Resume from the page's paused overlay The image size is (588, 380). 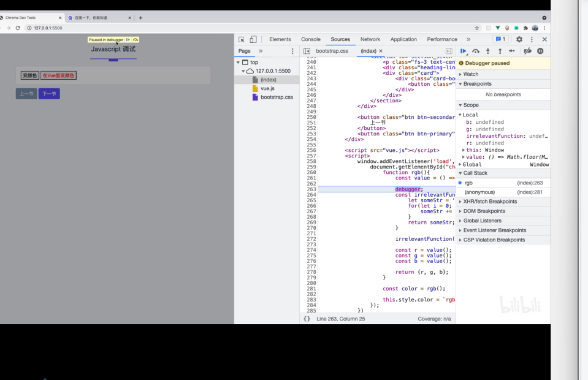(128, 40)
